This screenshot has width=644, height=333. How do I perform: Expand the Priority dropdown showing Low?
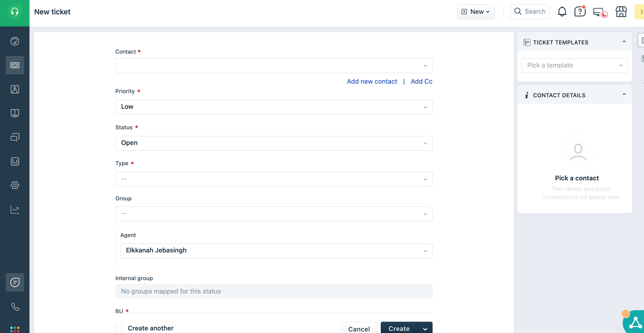tap(274, 107)
